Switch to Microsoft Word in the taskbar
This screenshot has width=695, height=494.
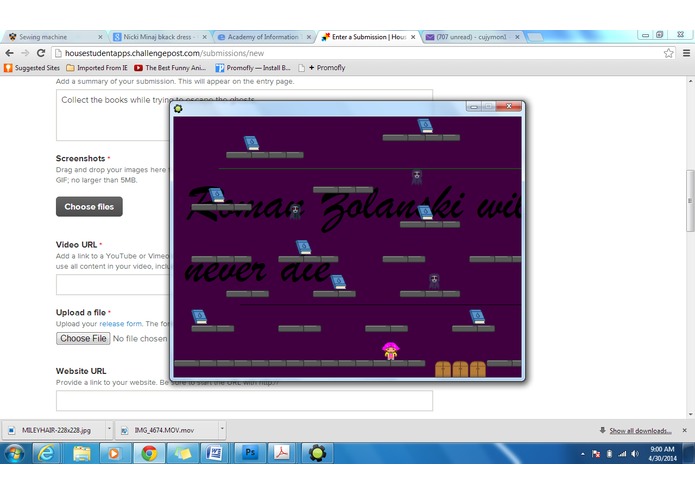(215, 453)
